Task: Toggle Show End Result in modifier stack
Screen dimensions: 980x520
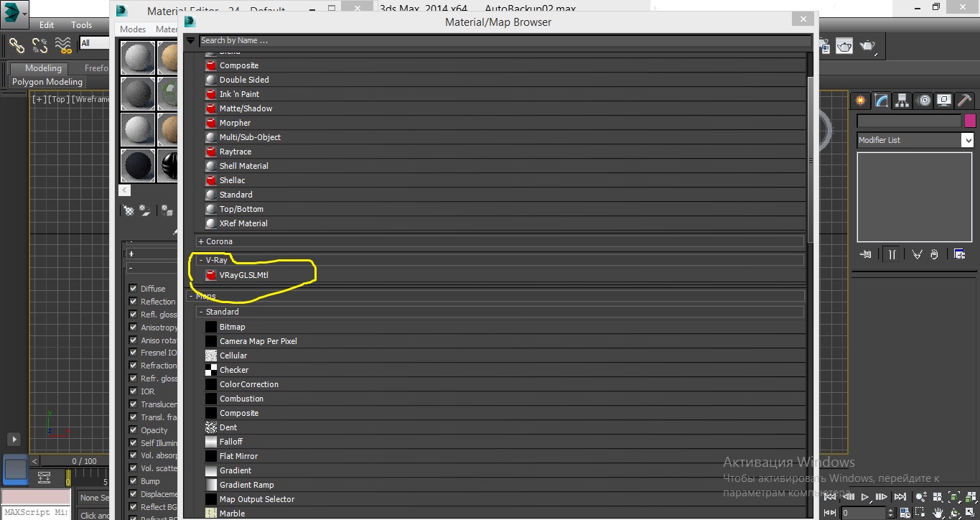Action: point(891,254)
